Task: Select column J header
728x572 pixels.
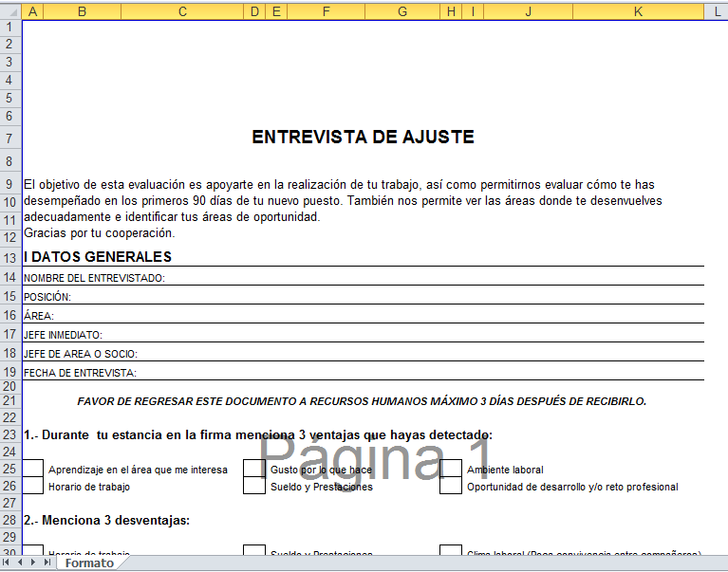Action: pos(529,11)
